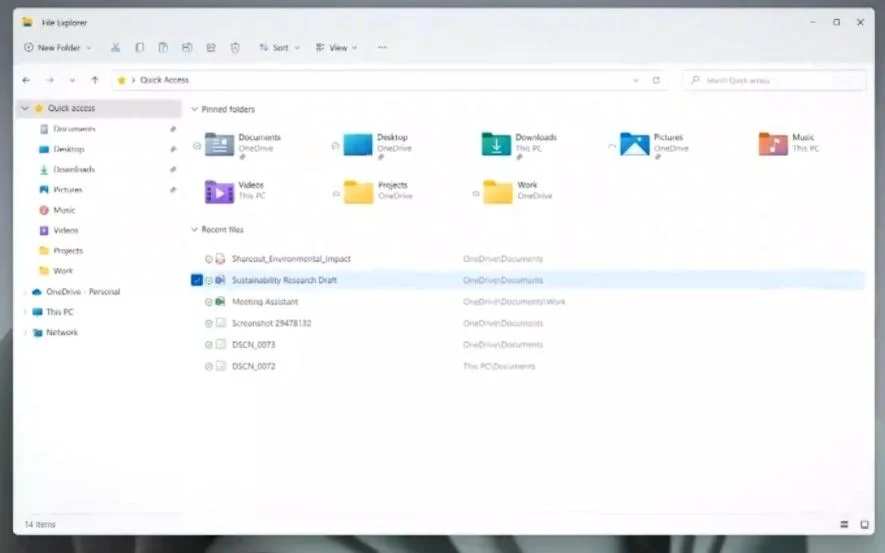Click the refresh icon in address bar

click(656, 80)
